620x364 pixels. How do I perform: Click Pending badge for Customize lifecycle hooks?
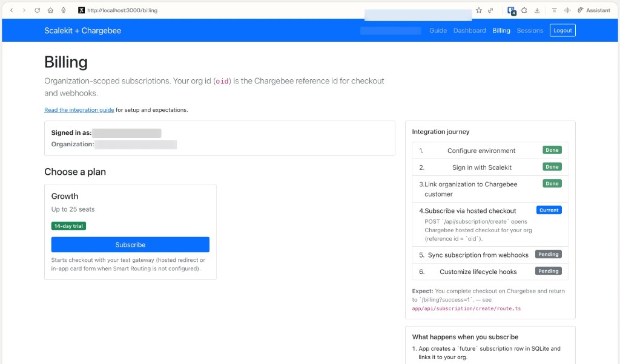click(549, 271)
